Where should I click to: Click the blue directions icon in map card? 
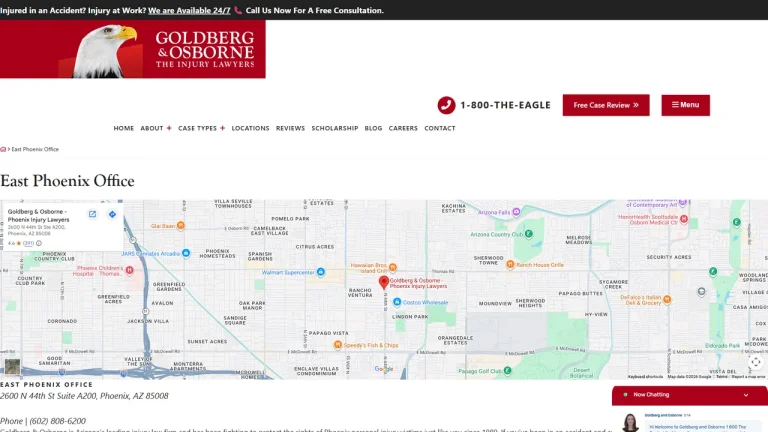112,214
